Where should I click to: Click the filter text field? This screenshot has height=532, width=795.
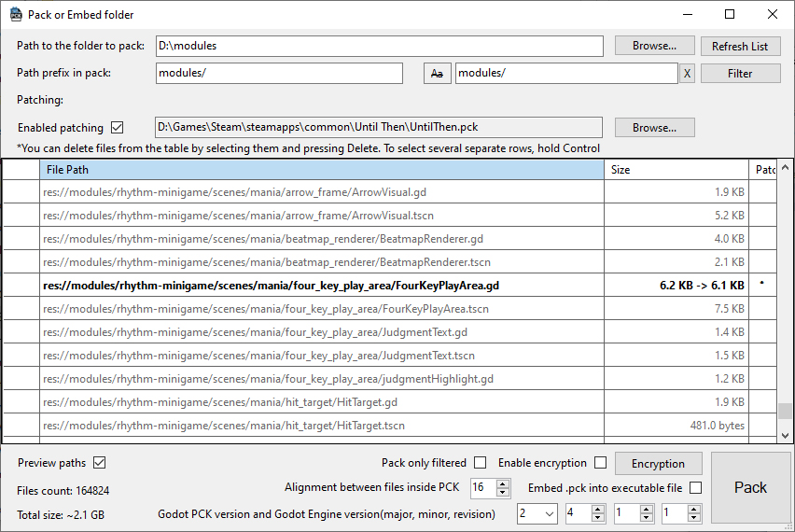tap(566, 73)
